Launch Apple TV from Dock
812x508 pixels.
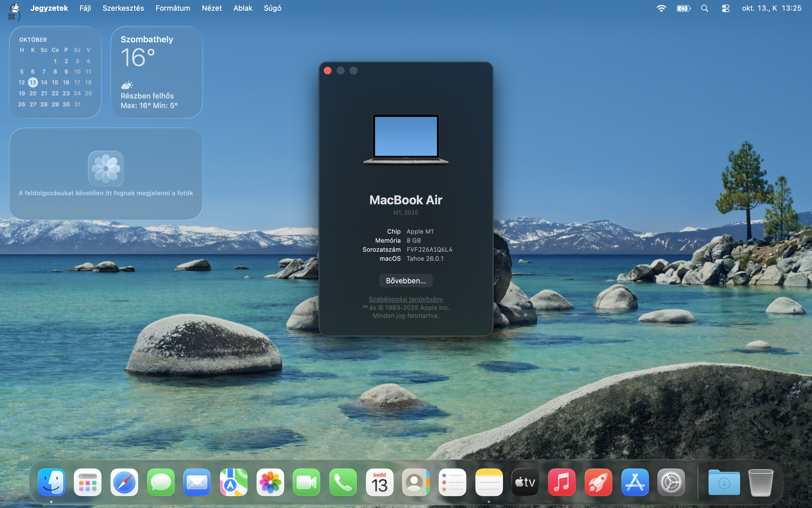click(x=526, y=482)
